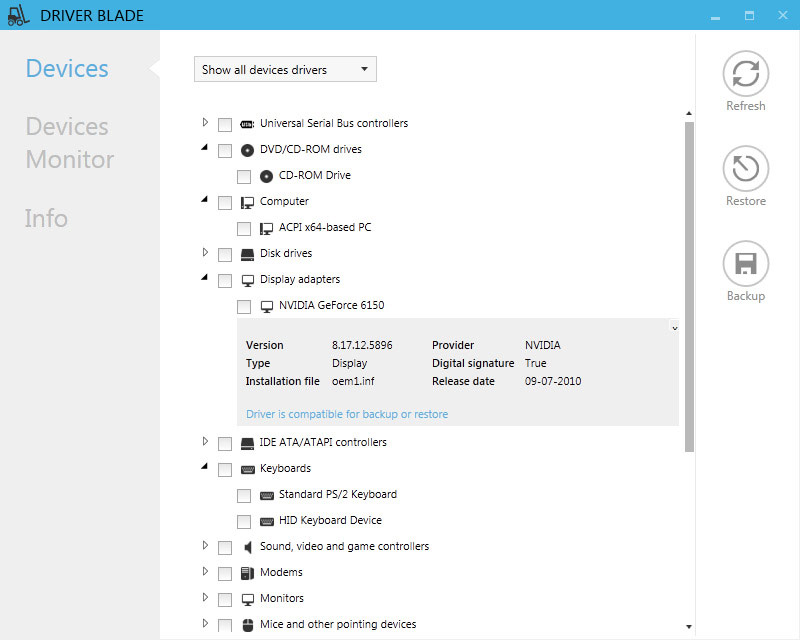
Task: Open the Show all devices drivers dropdown
Action: coord(285,69)
